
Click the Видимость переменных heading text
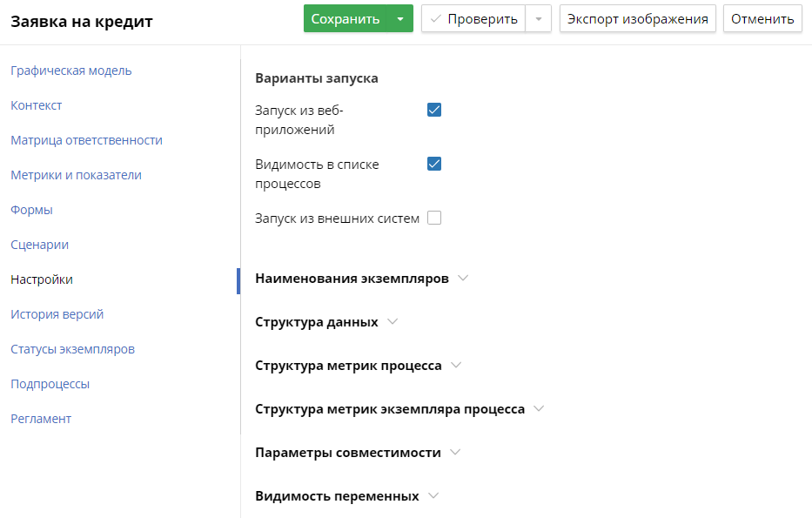pyautogui.click(x=337, y=495)
